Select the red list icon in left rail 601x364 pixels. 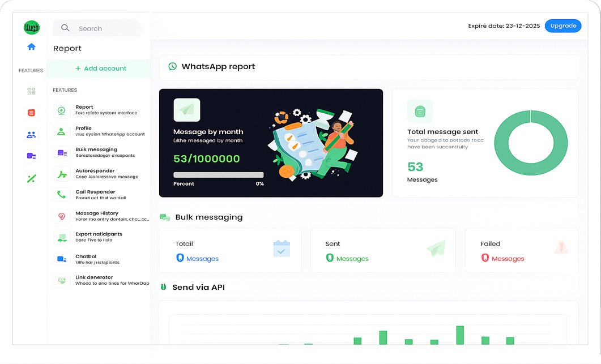[31, 113]
